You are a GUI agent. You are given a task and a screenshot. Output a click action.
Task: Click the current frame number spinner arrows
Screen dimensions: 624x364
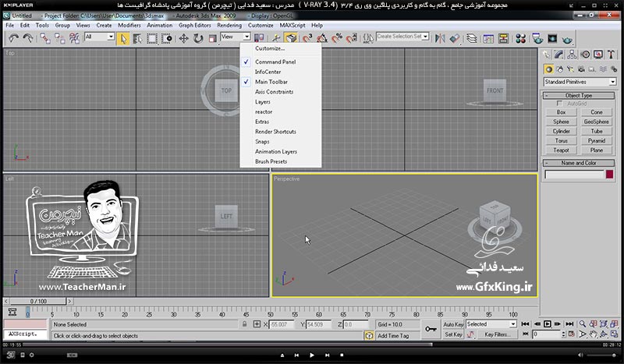click(x=563, y=334)
